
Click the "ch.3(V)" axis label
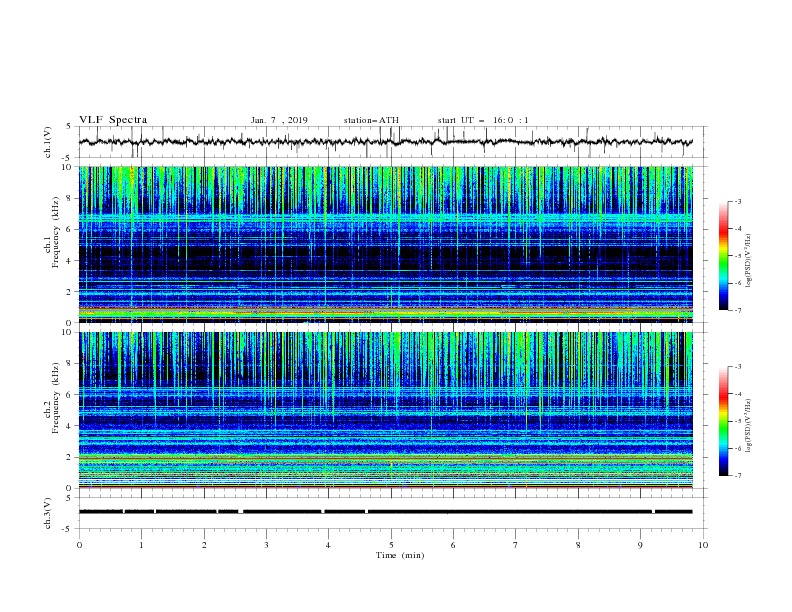(48, 513)
